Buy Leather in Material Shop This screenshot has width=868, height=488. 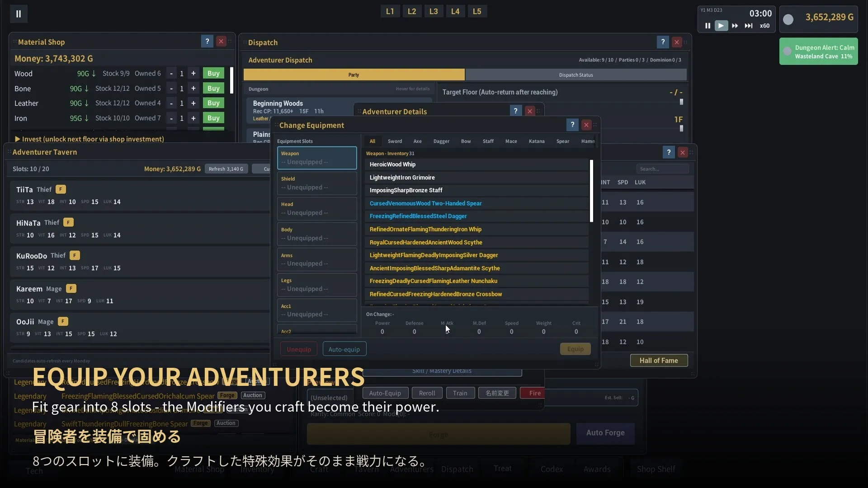(213, 103)
